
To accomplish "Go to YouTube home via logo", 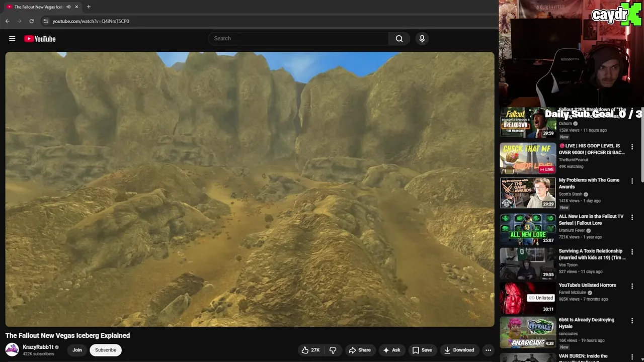I will coord(40,39).
